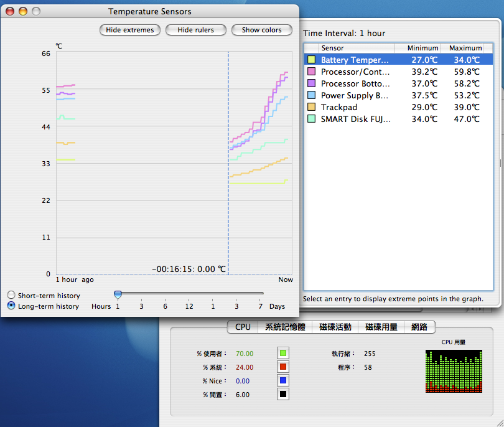
Task: Click the black idle CPU color well
Action: pyautogui.click(x=283, y=394)
